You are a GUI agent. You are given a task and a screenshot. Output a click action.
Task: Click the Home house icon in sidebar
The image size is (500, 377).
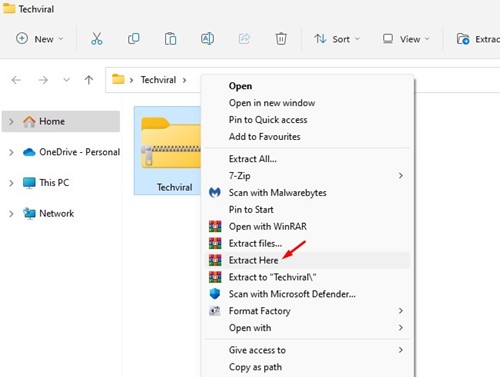(29, 121)
